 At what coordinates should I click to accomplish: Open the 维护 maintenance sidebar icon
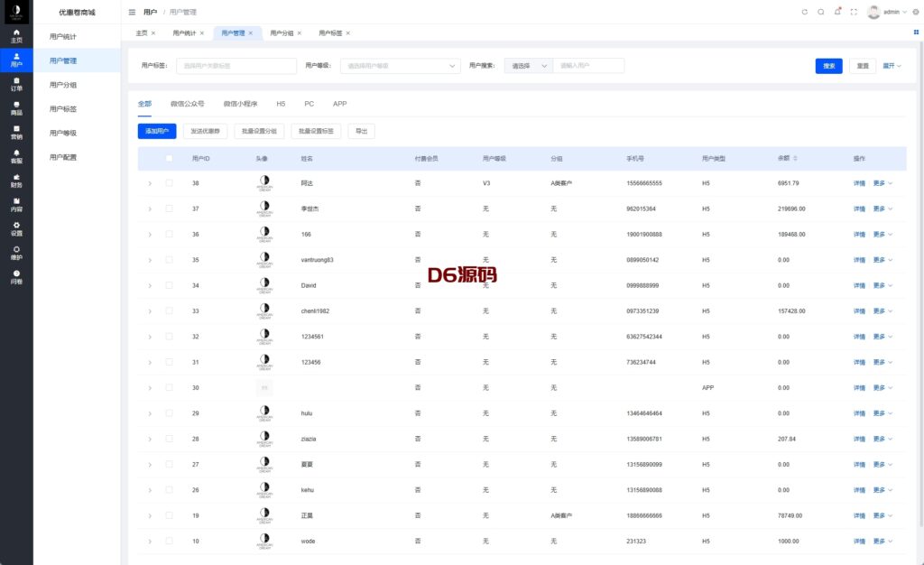tap(16, 254)
